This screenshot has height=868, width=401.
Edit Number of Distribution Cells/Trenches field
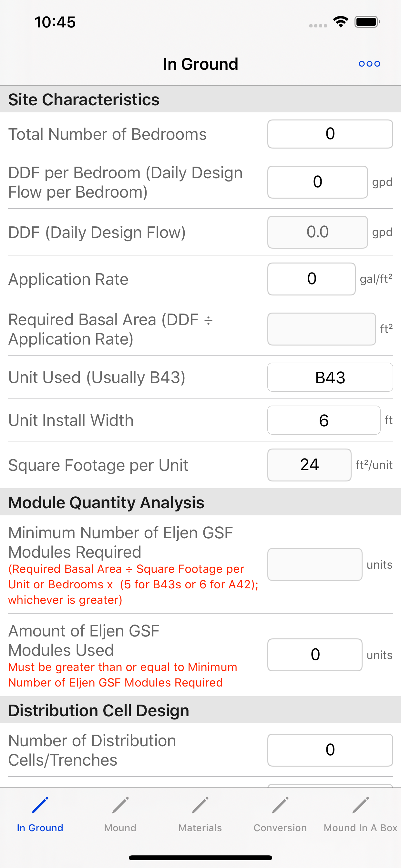point(330,750)
